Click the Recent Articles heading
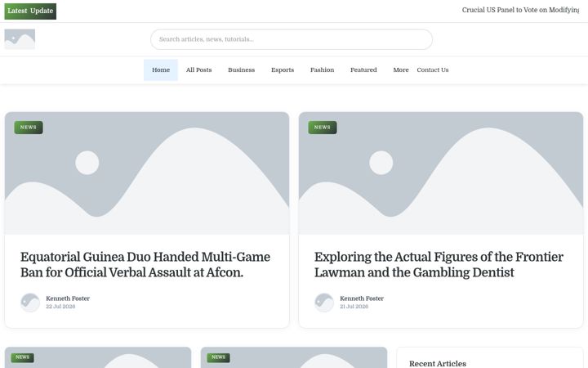588x368 pixels. 438,363
